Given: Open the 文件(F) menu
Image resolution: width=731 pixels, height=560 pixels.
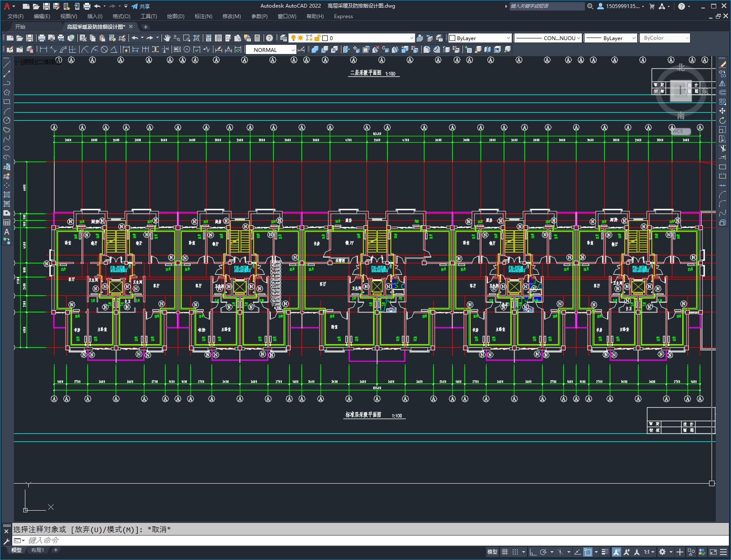Looking at the screenshot, I should point(16,16).
